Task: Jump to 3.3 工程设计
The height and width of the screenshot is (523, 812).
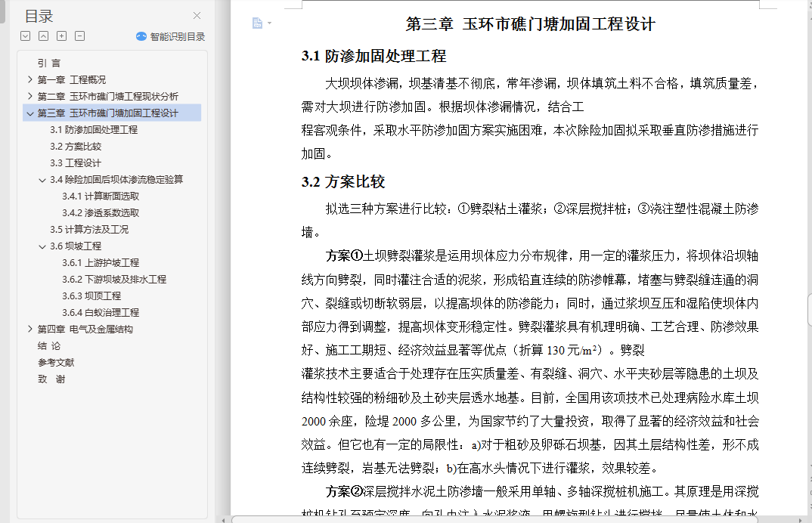Action: pyautogui.click(x=76, y=162)
